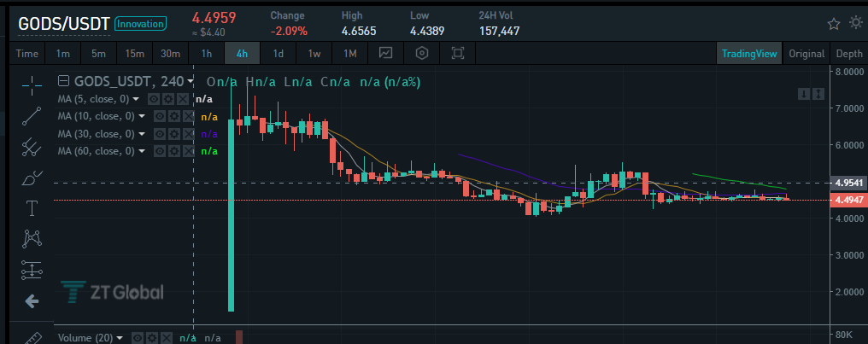Enter fullscreen chart mode
Viewport: 868px width, 344px height.
coord(457,54)
